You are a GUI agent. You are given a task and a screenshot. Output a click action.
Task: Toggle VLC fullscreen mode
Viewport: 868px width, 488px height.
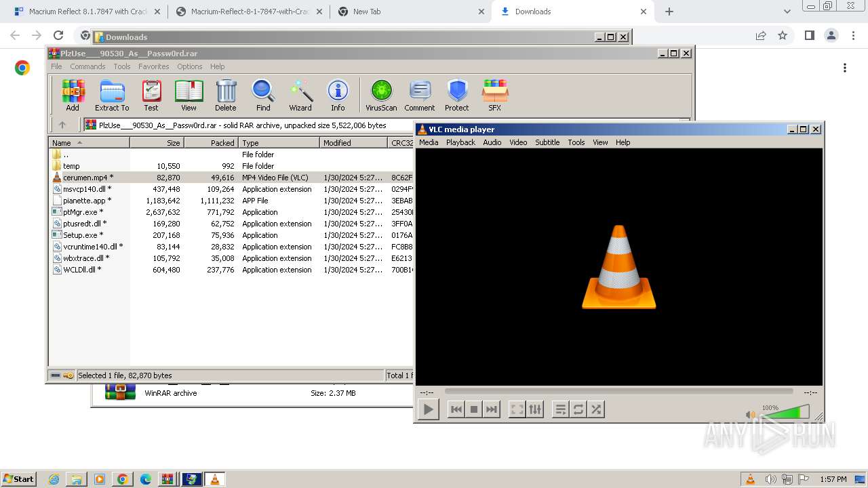pos(517,409)
